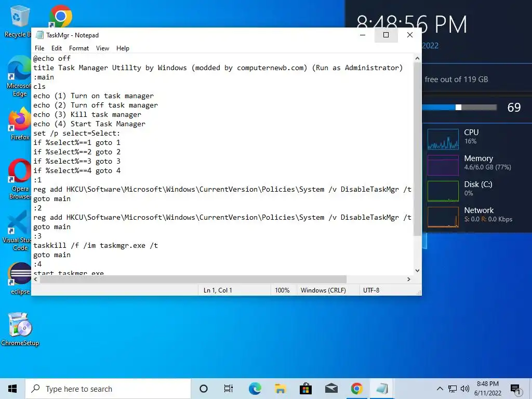Image resolution: width=532 pixels, height=399 pixels.
Task: Click the horizontal scrollbar thumb in Notepad
Action: coord(193,279)
